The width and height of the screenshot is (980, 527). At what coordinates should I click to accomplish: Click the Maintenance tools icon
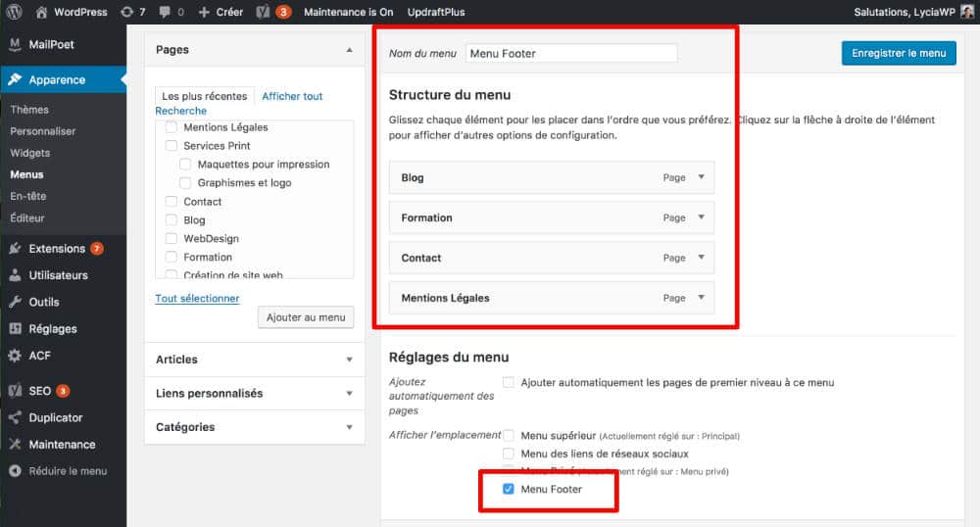click(x=15, y=445)
